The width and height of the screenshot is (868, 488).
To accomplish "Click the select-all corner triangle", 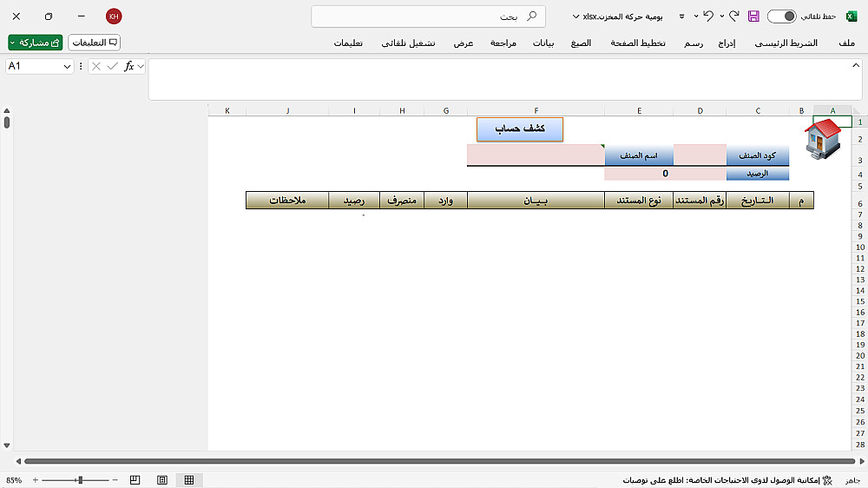I will 857,110.
